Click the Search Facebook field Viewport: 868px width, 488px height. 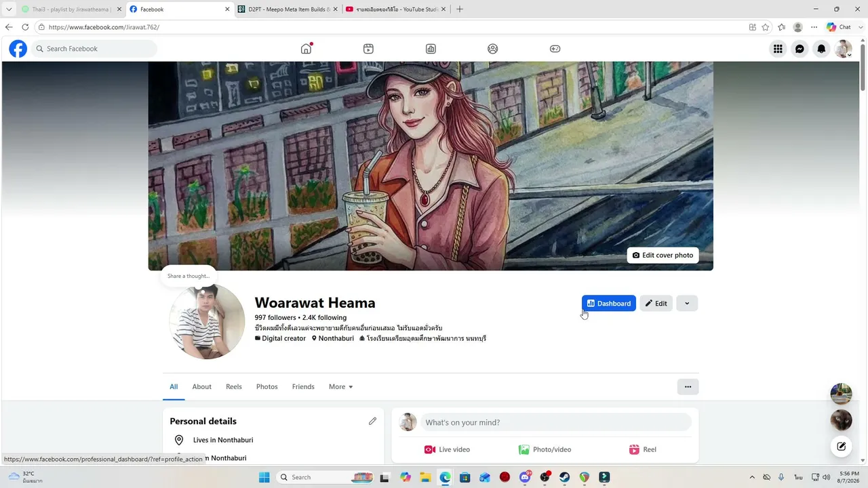(94, 49)
